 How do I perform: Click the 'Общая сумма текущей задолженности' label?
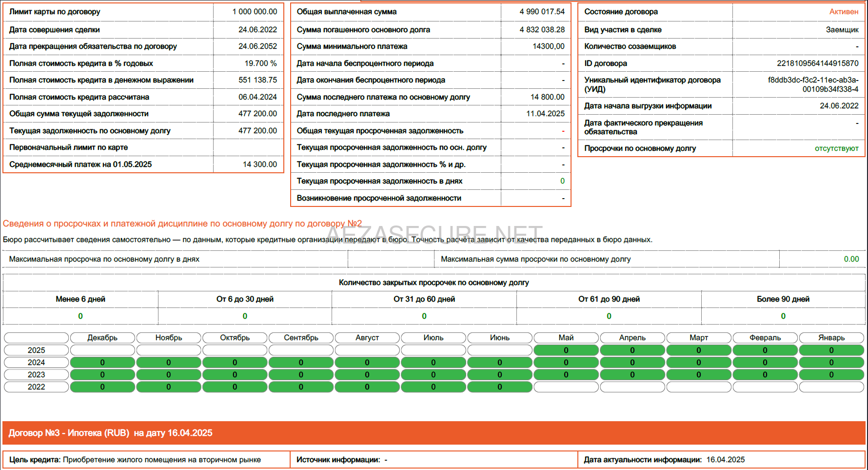point(79,114)
